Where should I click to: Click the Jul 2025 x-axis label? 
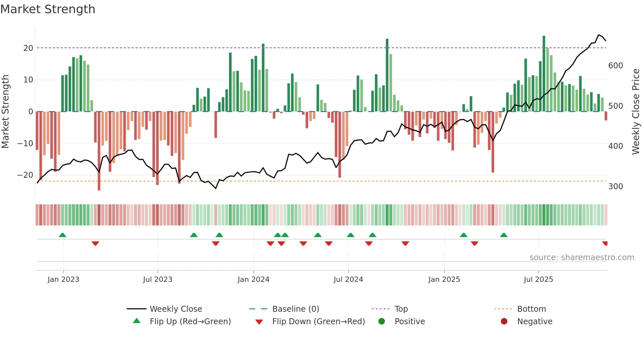pos(538,280)
